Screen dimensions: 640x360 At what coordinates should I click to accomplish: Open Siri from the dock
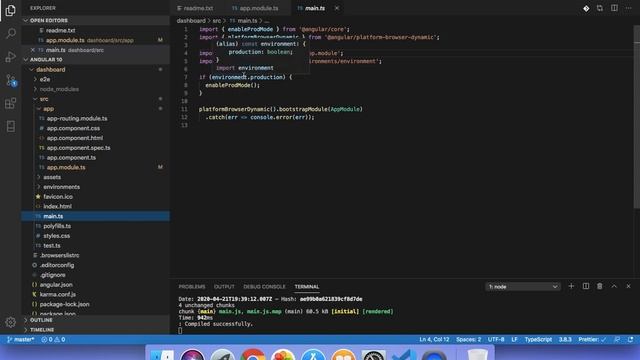[192, 354]
